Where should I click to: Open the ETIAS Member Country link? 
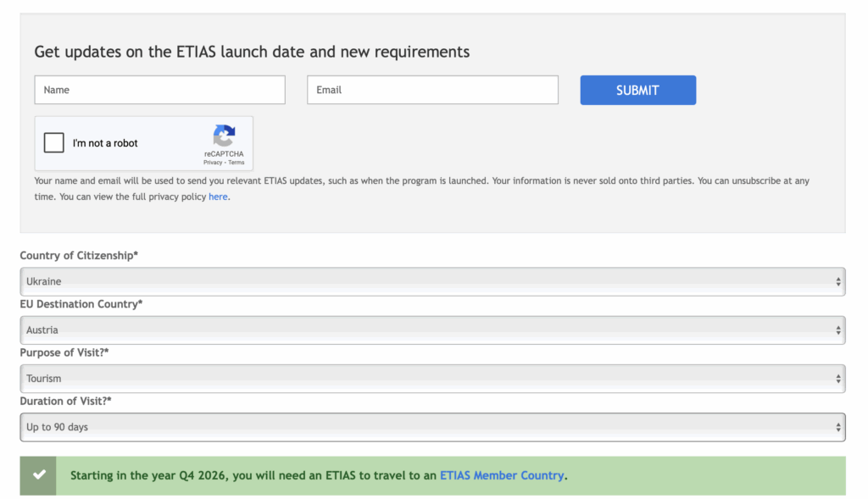click(502, 475)
